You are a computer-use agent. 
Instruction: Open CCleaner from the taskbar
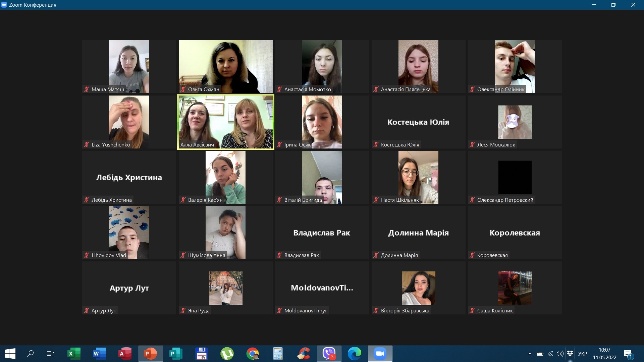[x=304, y=354]
